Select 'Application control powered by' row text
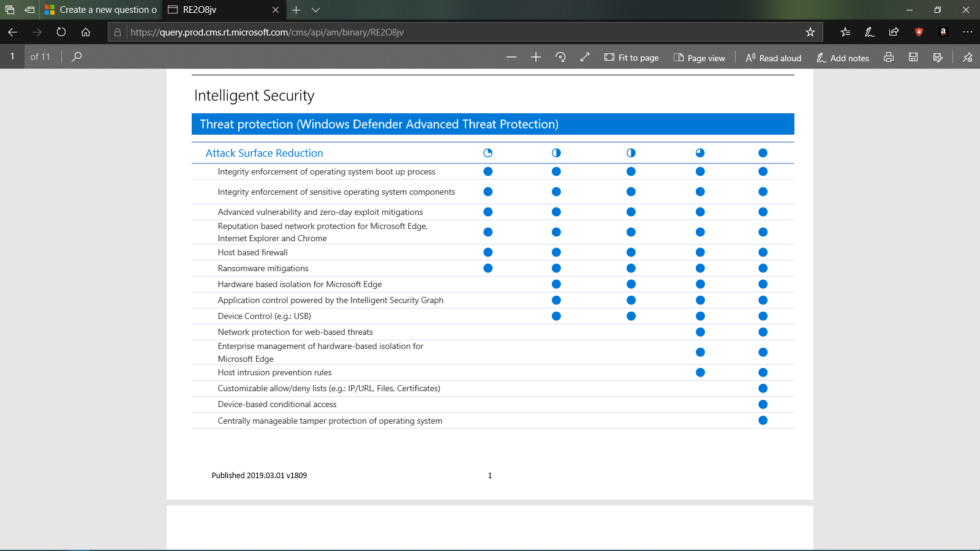Screen dimensions: 980x551 (330, 300)
